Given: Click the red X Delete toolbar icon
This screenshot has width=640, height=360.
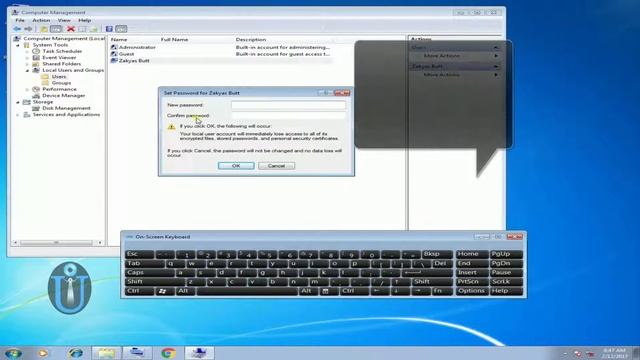Looking at the screenshot, I should [x=71, y=29].
